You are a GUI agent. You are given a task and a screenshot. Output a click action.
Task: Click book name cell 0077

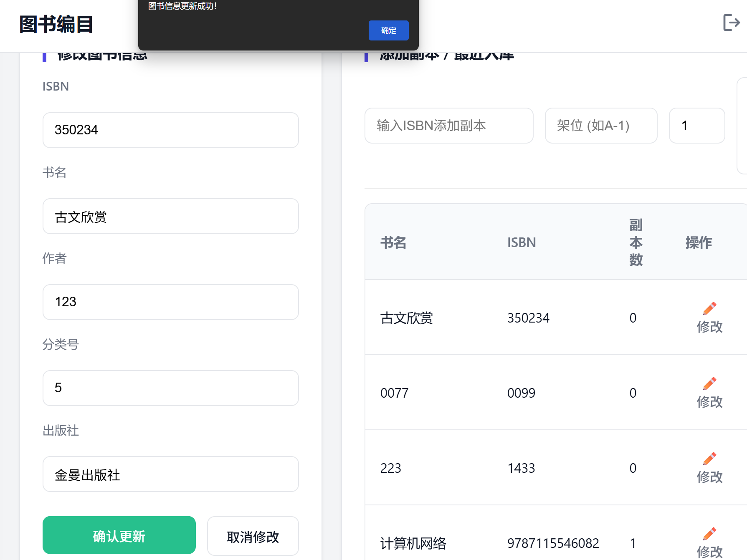point(394,393)
